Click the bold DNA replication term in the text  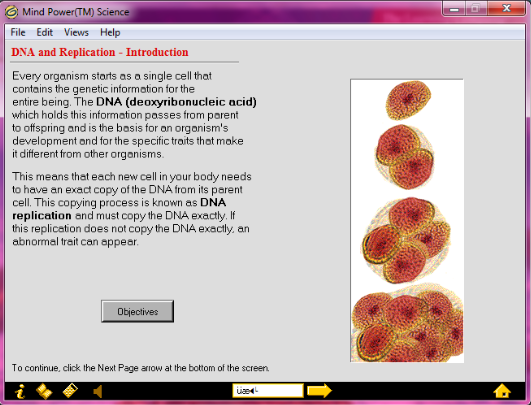coord(119,209)
